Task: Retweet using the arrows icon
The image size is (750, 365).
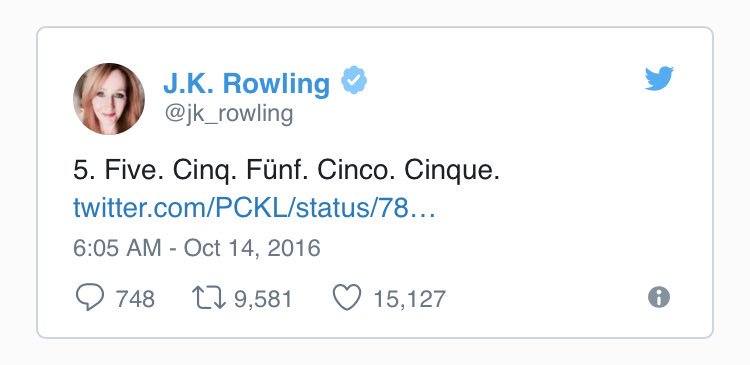Action: pos(209,298)
